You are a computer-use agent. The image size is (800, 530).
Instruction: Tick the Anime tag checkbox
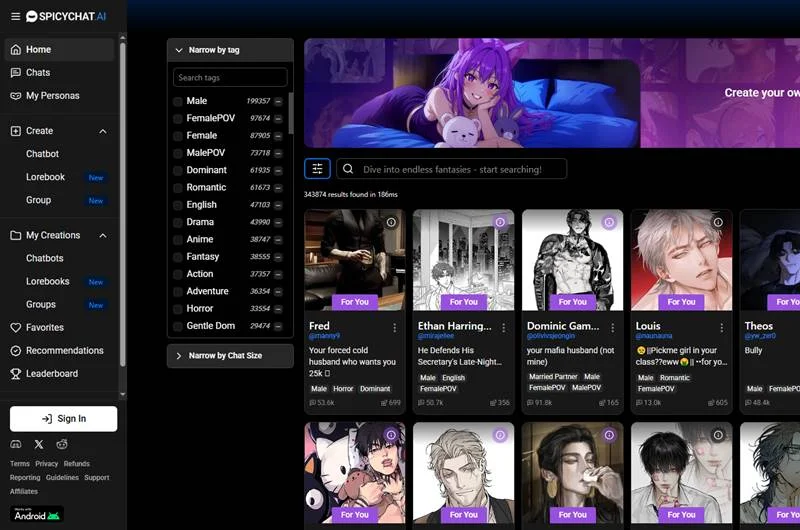tap(178, 240)
